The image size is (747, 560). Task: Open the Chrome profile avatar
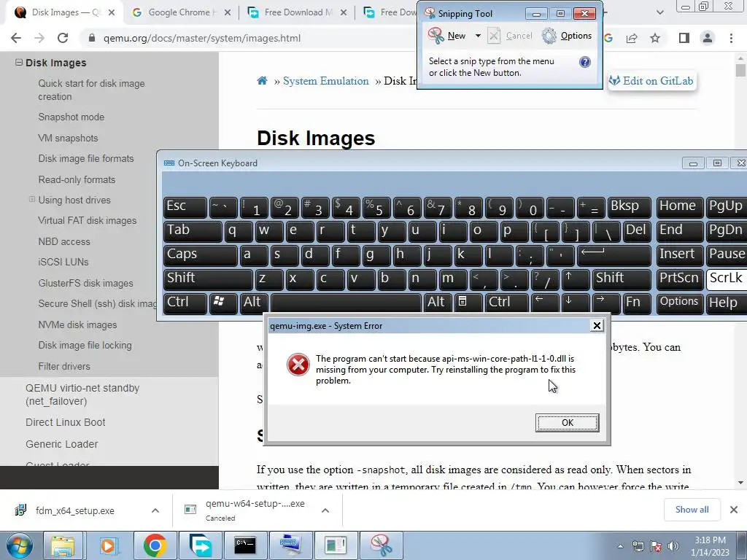pyautogui.click(x=708, y=38)
